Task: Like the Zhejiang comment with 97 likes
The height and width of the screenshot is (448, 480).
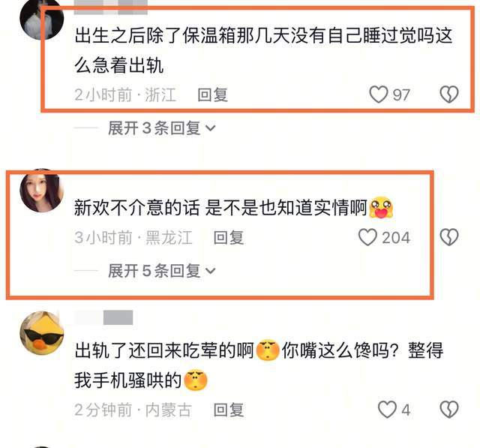Action: point(378,95)
